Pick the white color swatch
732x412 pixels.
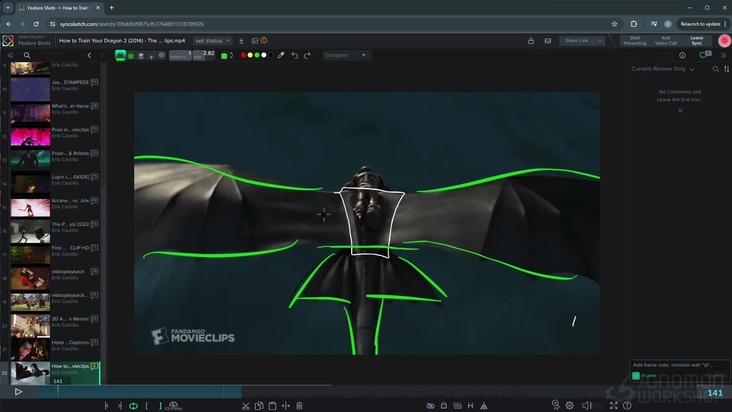coord(264,55)
